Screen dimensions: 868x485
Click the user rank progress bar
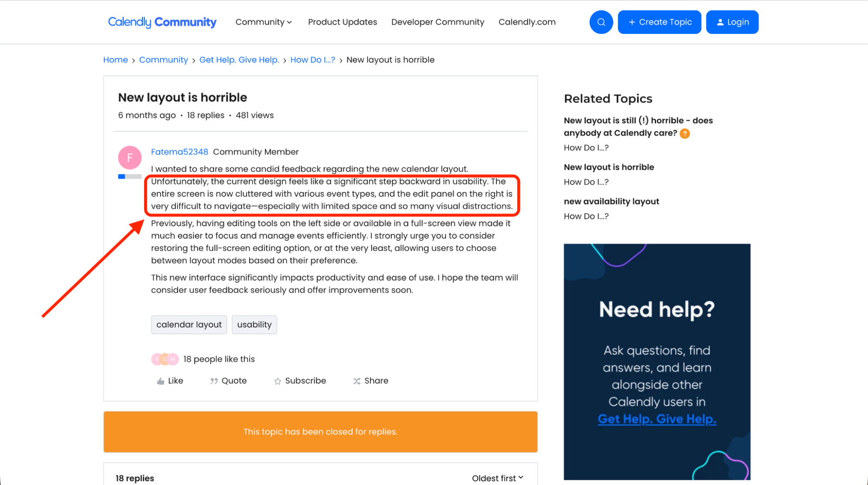coord(130,177)
